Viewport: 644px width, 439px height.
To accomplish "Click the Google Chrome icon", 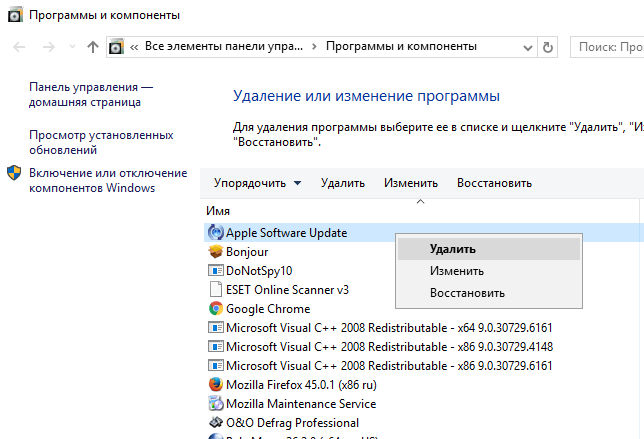I will point(216,308).
